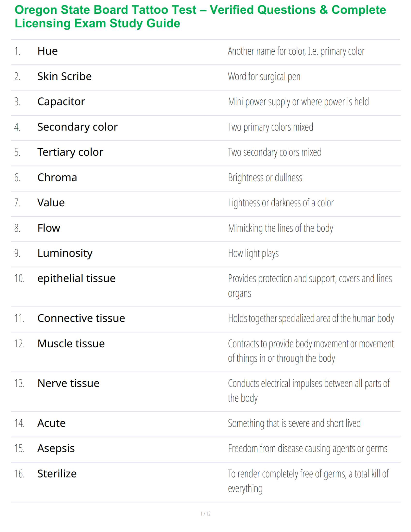Image resolution: width=411 pixels, height=532 pixels.
Task: Click the definition 'Mimicking the lines of the body'
Action: pos(281,228)
